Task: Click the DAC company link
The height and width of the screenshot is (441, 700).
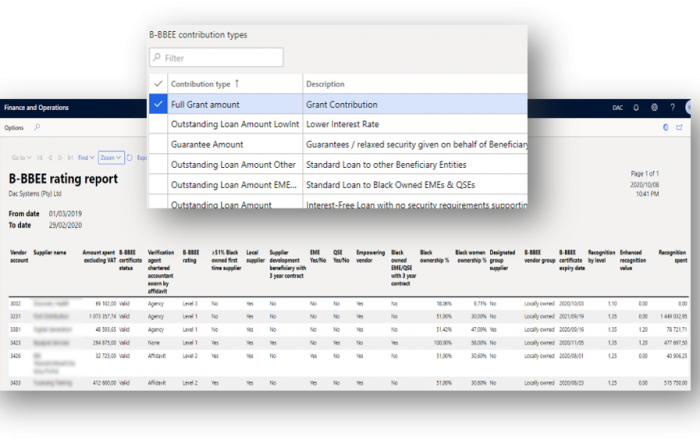Action: [617, 107]
